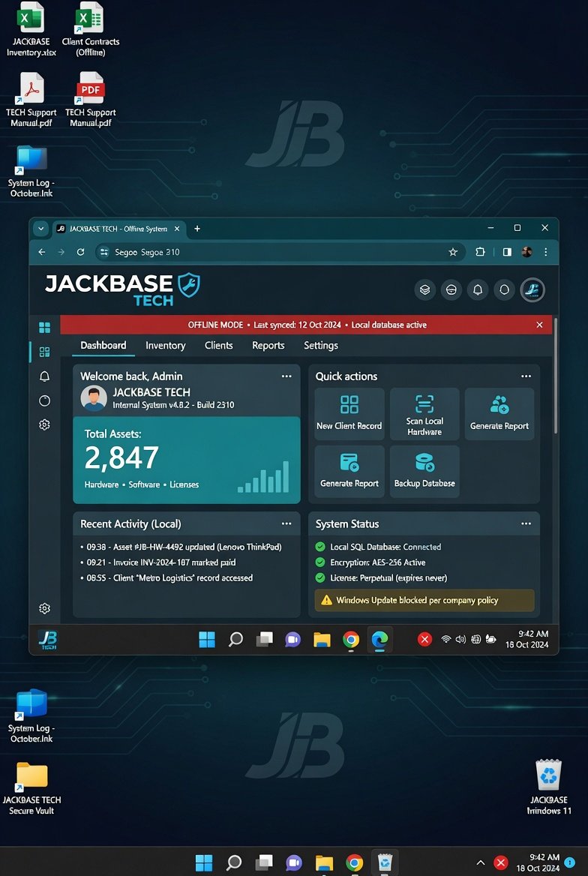Open Recent Activity card options menu

286,523
